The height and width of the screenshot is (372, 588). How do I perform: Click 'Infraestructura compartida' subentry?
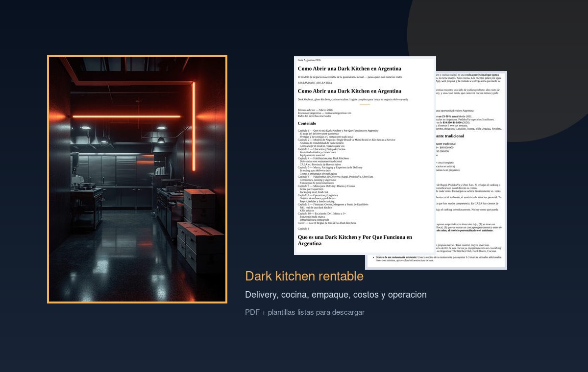(x=314, y=220)
